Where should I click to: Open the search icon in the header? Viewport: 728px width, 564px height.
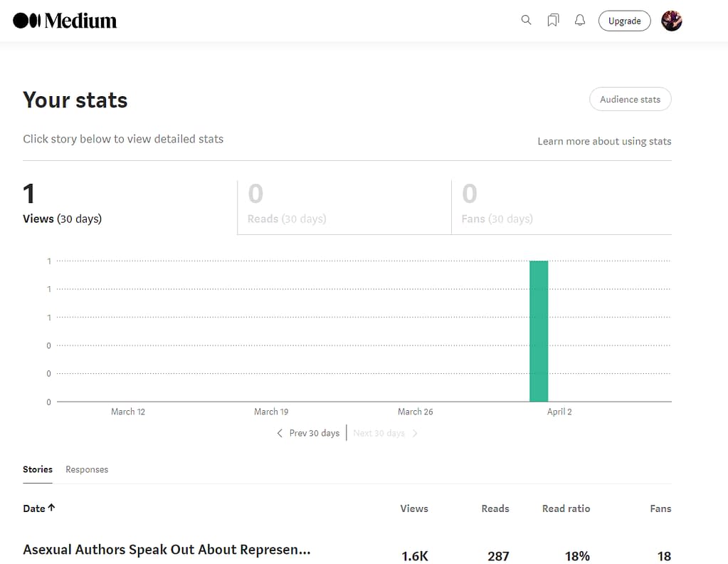[x=526, y=20]
